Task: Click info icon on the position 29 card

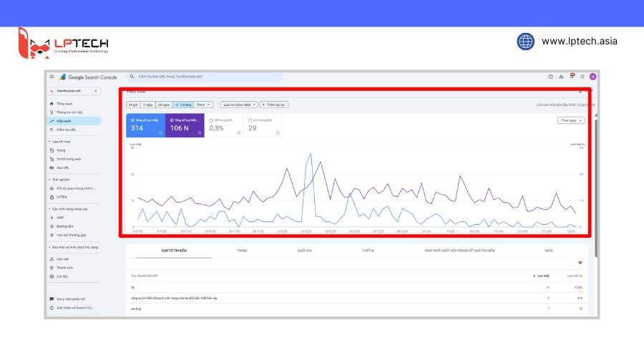Action: pyautogui.click(x=278, y=132)
